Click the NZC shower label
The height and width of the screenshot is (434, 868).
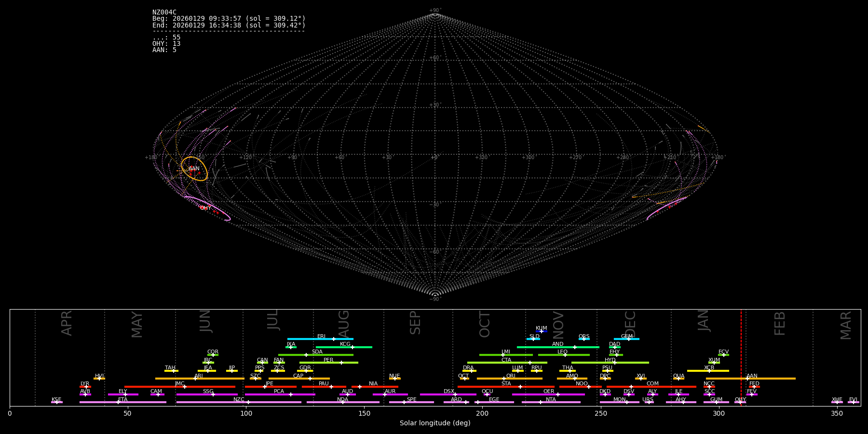pos(239,399)
